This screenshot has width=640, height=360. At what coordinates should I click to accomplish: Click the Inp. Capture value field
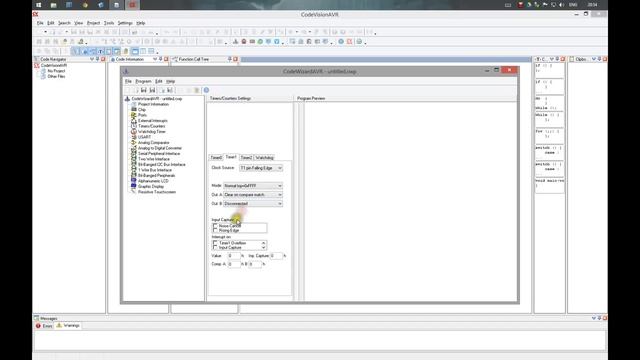pos(276,256)
